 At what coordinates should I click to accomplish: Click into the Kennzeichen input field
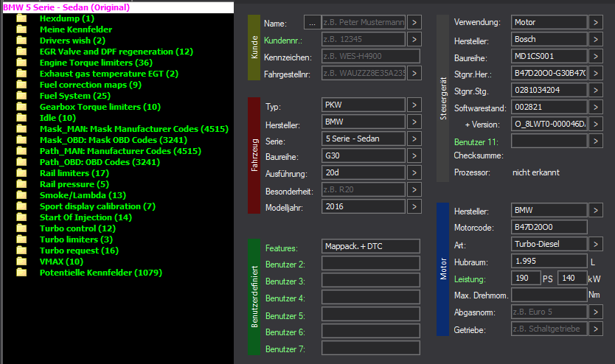(x=362, y=57)
